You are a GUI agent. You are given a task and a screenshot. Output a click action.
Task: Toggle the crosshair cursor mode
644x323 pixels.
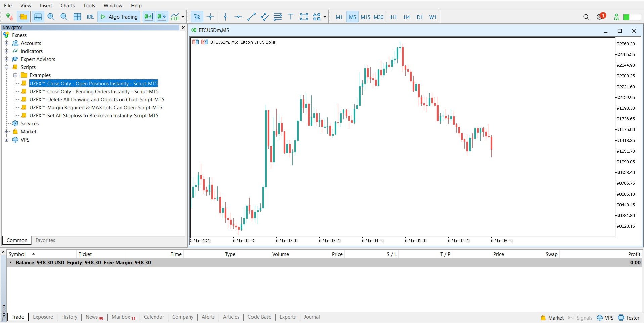210,17
